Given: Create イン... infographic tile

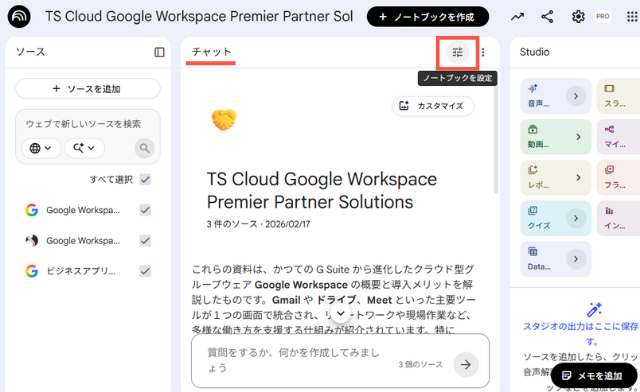Looking at the screenshot, I should point(618,218).
